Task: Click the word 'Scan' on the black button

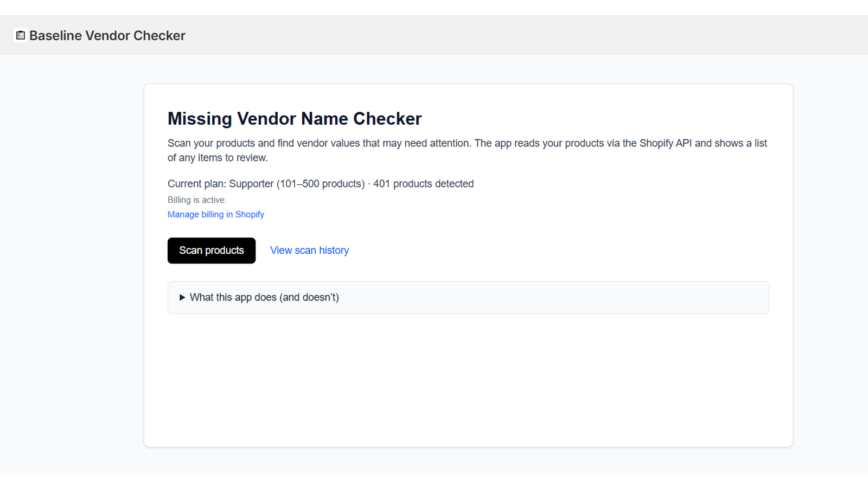Action: tap(190, 251)
